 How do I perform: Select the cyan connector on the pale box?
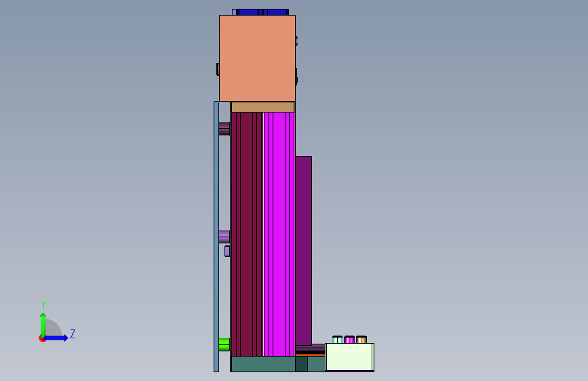click(338, 340)
